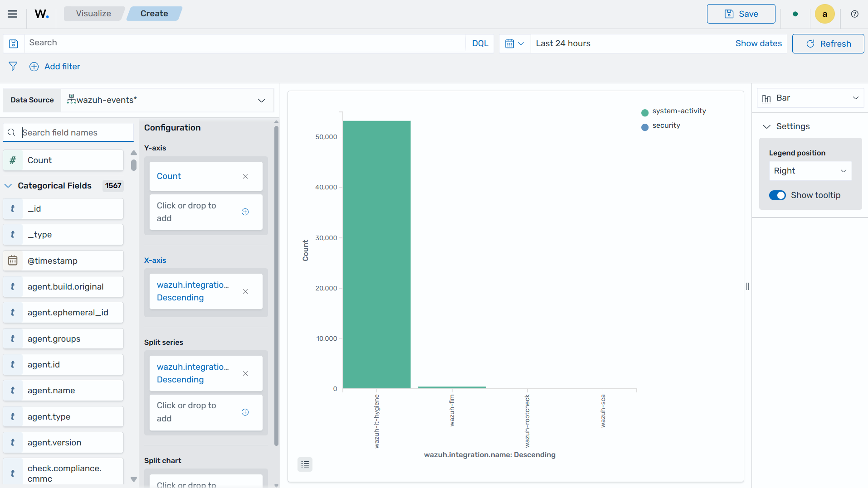The height and width of the screenshot is (488, 868).
Task: Click the filter funnel icon
Action: coord(13,66)
